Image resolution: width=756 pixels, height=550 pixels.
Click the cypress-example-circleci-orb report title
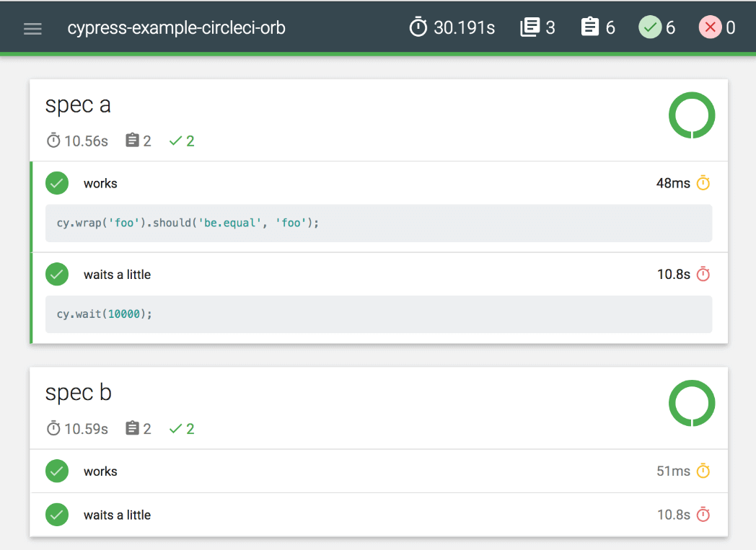(177, 28)
